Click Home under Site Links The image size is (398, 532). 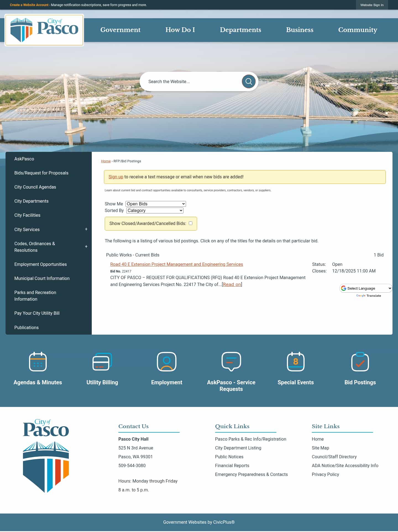click(x=318, y=439)
